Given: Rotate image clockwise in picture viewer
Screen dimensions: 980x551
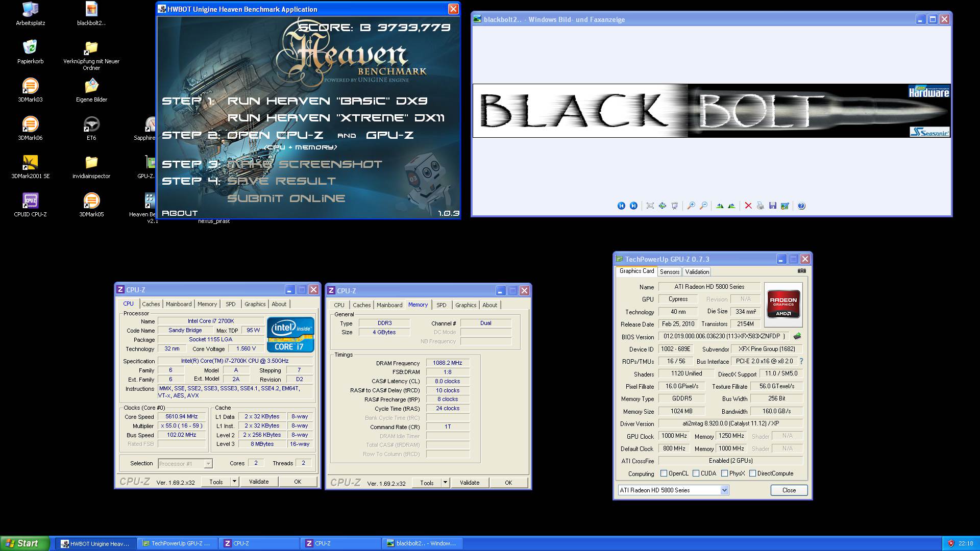Looking at the screenshot, I should click(720, 206).
